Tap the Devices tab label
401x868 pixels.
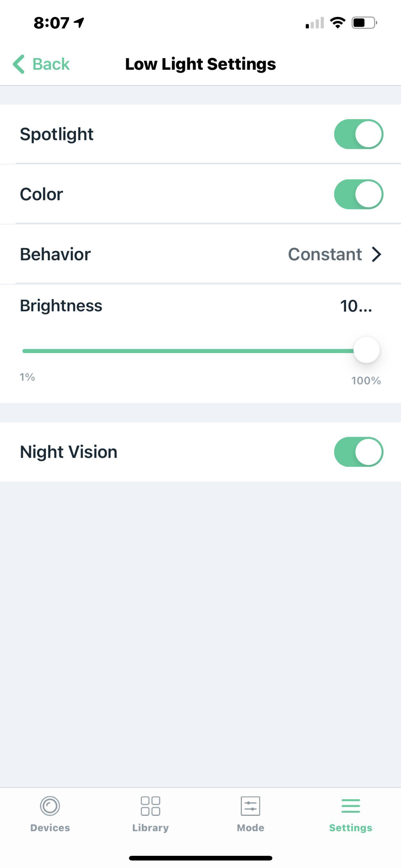click(50, 828)
